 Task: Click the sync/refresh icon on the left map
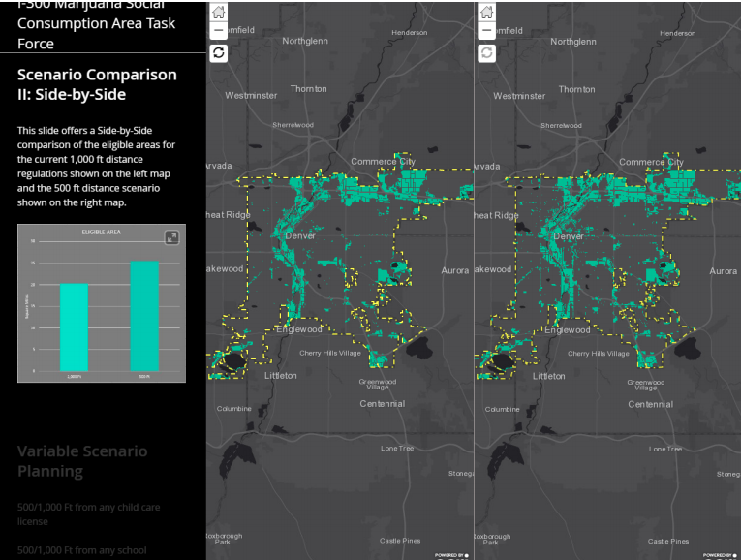pos(218,52)
